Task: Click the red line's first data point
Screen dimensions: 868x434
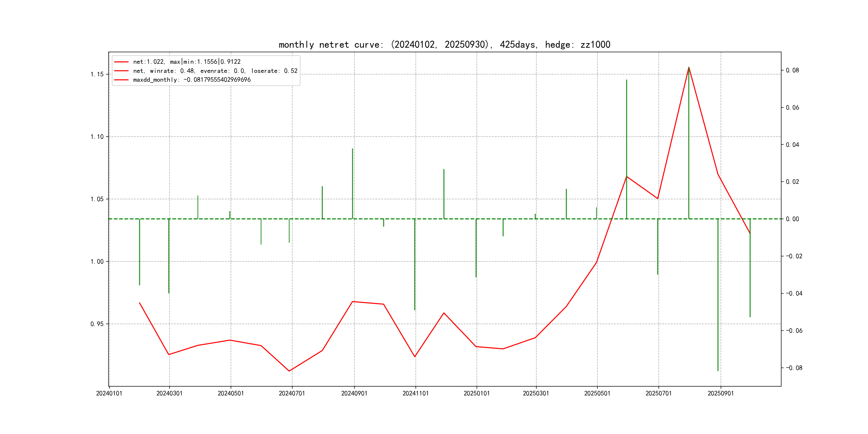Action: tap(140, 302)
